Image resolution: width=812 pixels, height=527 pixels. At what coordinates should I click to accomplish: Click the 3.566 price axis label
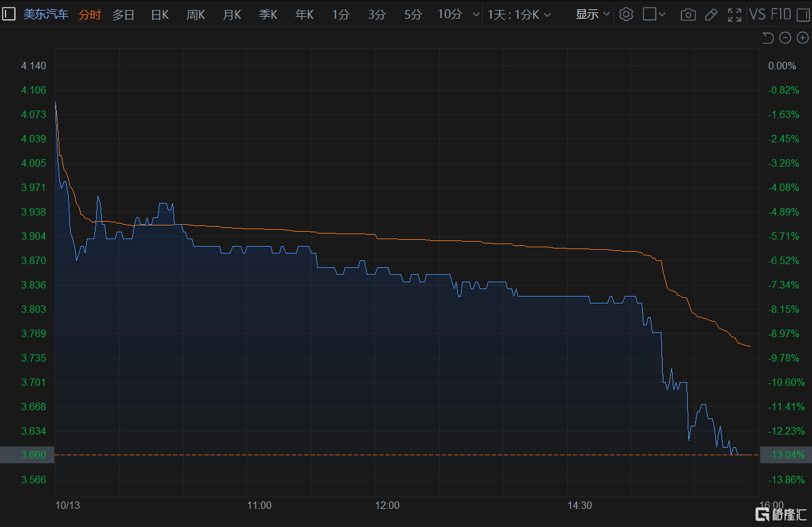tap(34, 480)
